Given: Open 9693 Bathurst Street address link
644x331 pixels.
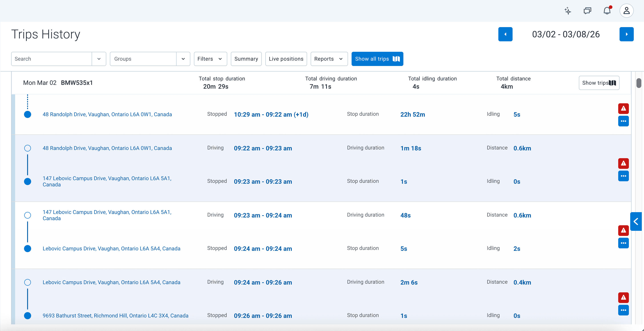Looking at the screenshot, I should point(115,315).
